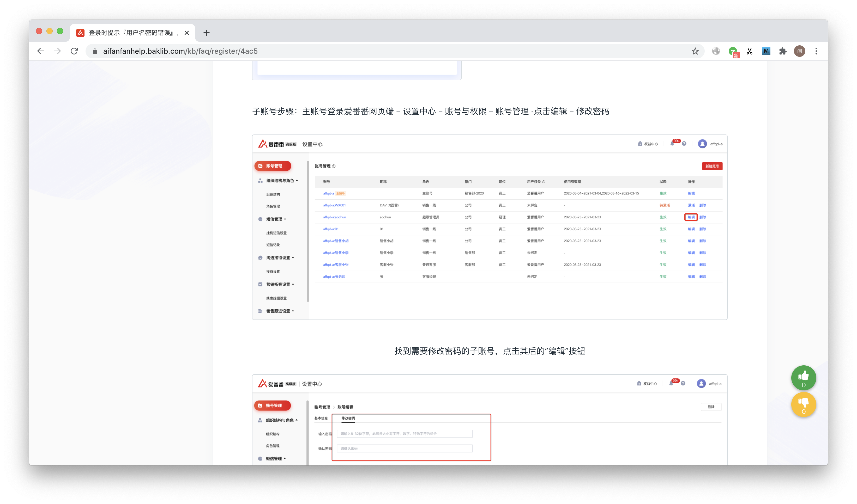857x504 pixels.
Task: Select 线索挖掘设置 in sidebar
Action: (x=276, y=298)
